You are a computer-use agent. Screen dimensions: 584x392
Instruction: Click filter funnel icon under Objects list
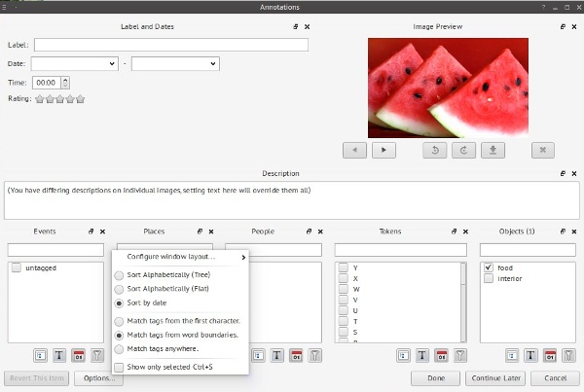click(x=568, y=355)
